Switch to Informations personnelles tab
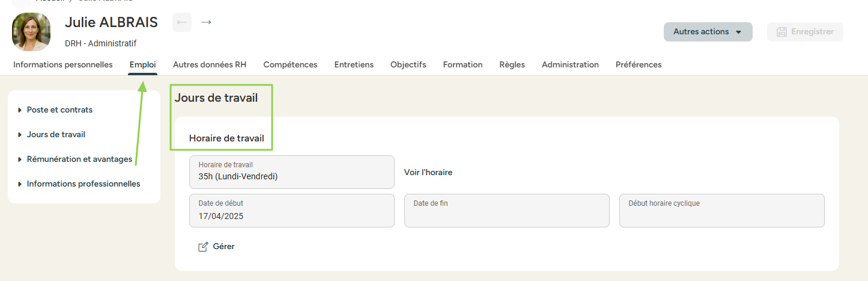Screen dimensions: 868x281 coord(63,65)
